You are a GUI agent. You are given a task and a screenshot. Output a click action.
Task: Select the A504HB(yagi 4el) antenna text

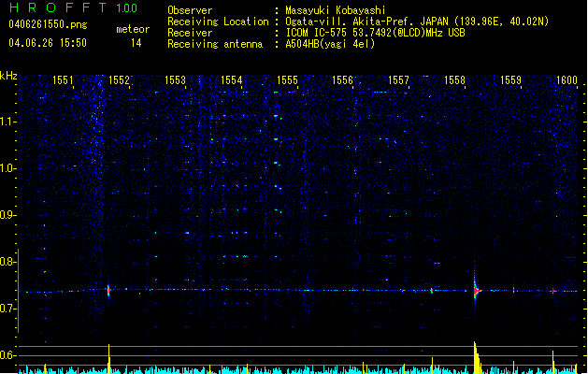(330, 44)
